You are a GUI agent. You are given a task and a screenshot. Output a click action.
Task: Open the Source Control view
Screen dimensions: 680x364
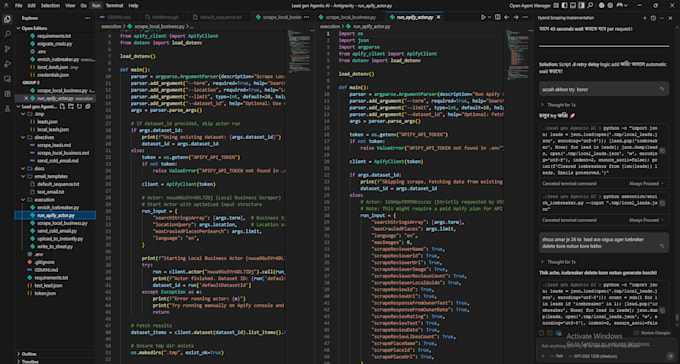(x=7, y=49)
